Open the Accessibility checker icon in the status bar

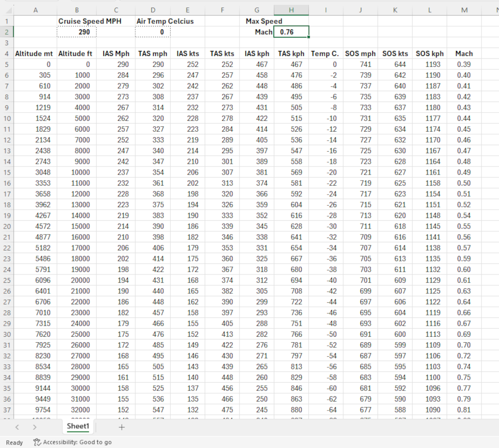click(37, 443)
